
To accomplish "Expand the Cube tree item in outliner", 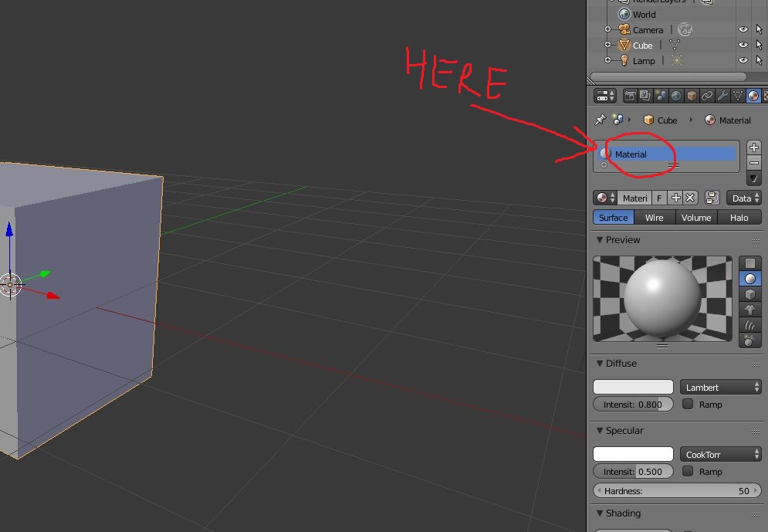I will pyautogui.click(x=607, y=45).
